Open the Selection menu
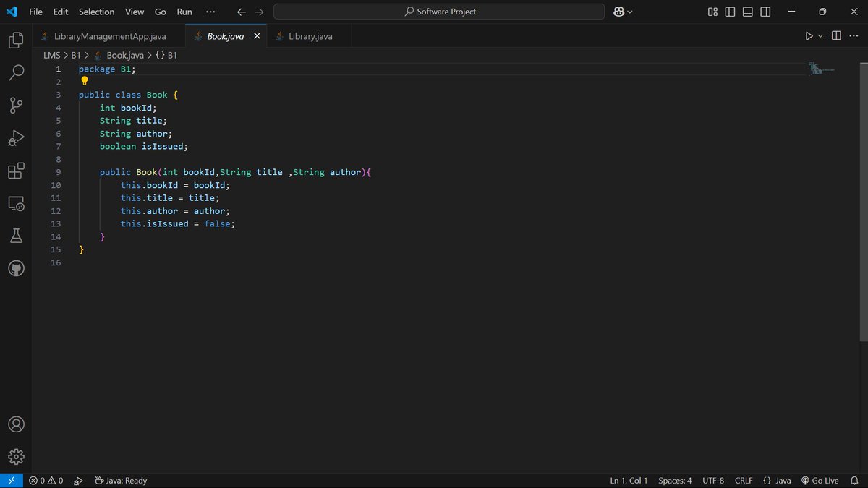868x488 pixels. pyautogui.click(x=96, y=12)
